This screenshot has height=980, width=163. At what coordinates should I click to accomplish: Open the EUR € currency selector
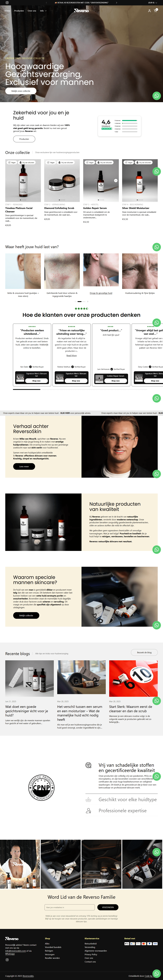152,3
